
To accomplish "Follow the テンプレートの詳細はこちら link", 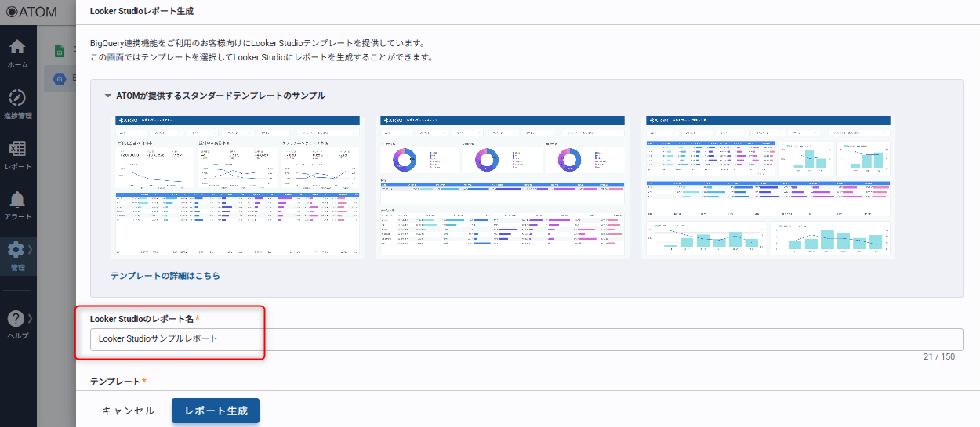I will (x=165, y=276).
